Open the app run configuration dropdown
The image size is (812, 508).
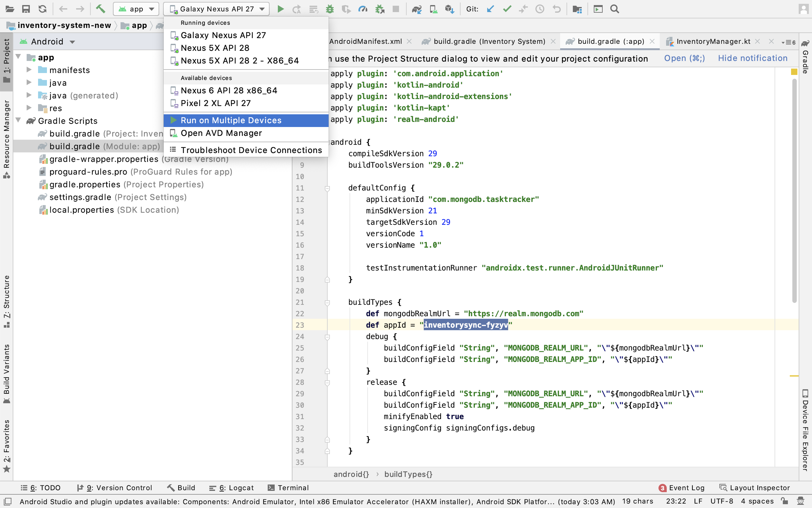point(136,9)
